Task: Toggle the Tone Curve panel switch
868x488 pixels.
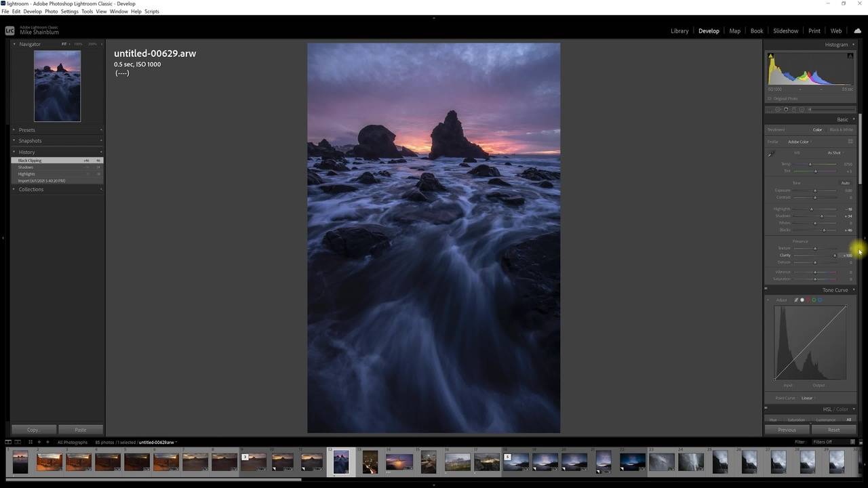Action: [766, 290]
